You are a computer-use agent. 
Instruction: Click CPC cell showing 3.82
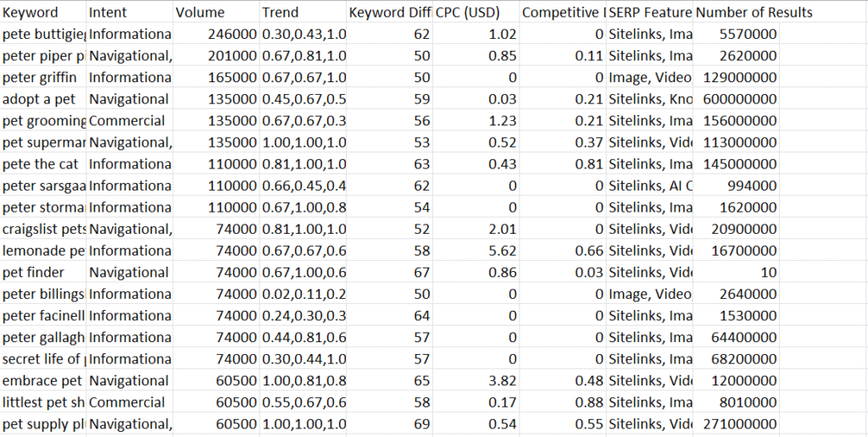pyautogui.click(x=476, y=381)
